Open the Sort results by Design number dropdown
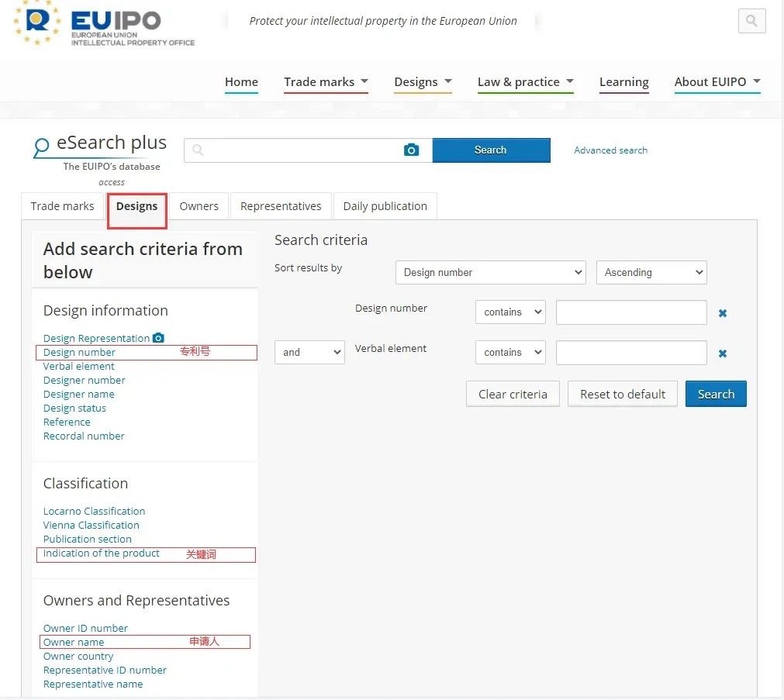 point(491,273)
